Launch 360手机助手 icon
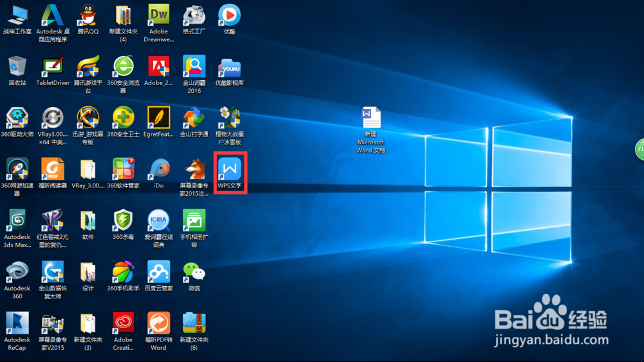This screenshot has width=644, height=362. click(x=123, y=272)
